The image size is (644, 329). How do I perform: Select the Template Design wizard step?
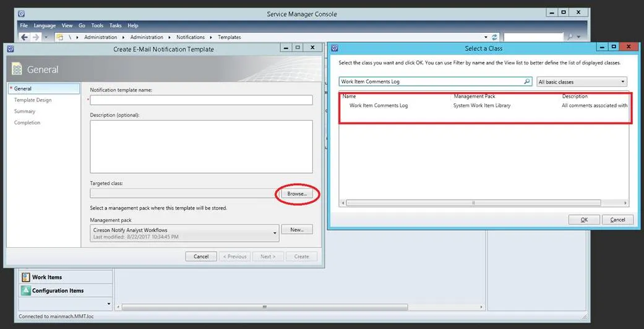(33, 100)
